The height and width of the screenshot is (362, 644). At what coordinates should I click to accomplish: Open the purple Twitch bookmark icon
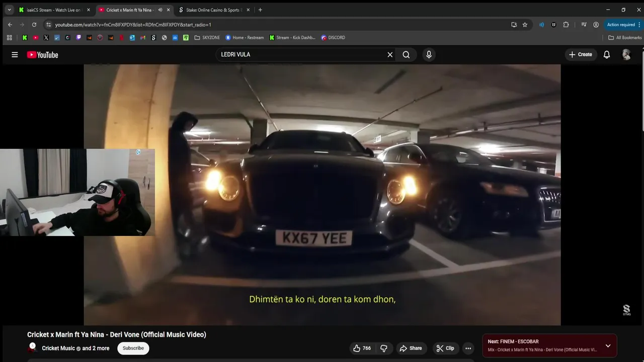point(78,38)
